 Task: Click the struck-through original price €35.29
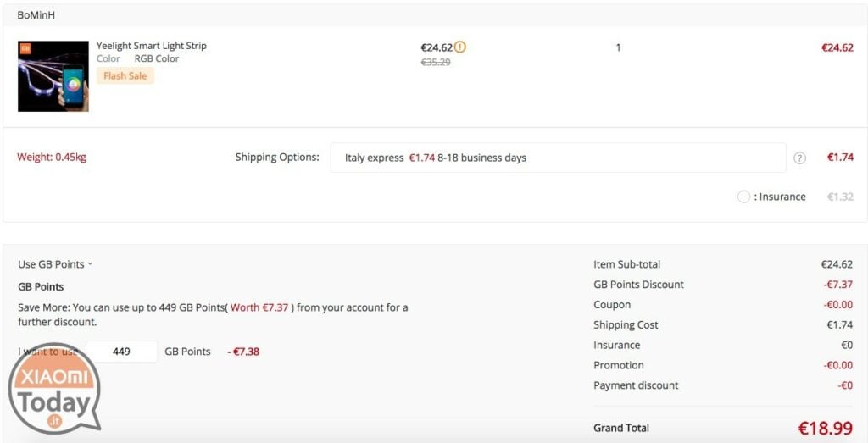(x=436, y=62)
